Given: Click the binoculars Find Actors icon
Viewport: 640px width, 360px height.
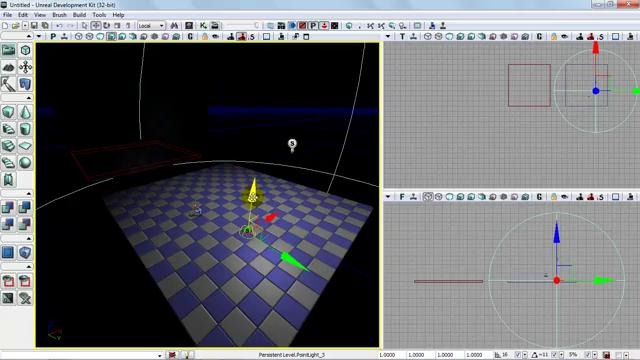Looking at the screenshot, I should point(174,26).
